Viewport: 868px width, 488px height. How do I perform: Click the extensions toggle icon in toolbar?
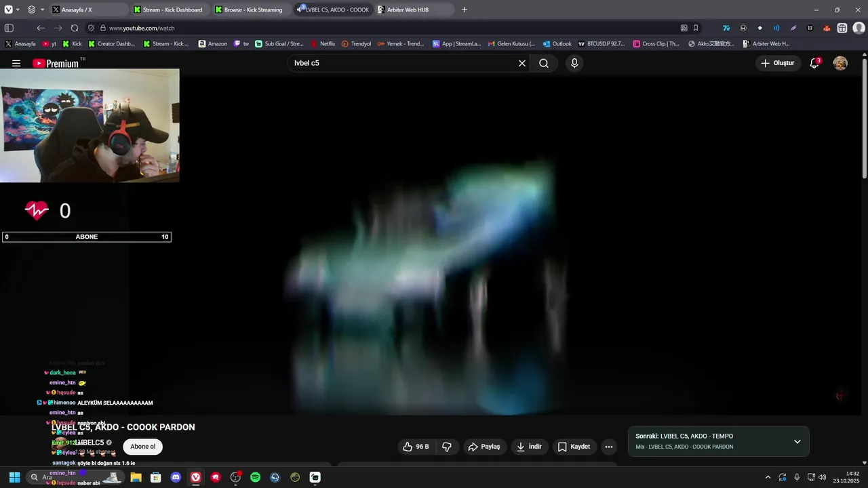click(x=842, y=28)
